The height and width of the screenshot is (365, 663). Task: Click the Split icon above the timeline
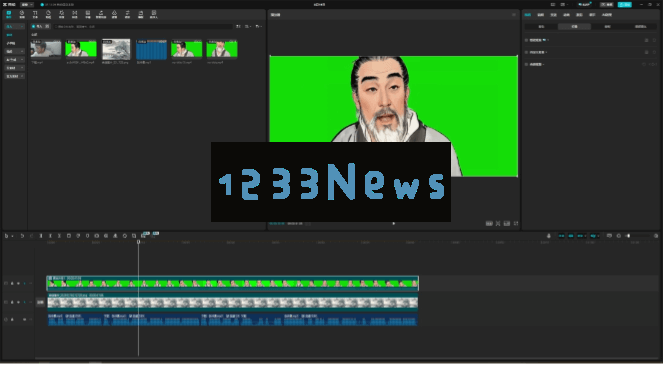click(x=41, y=236)
